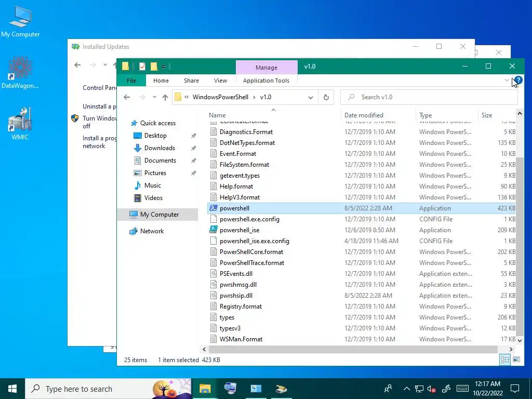Click the horizontal scrollbar right arrow
532x399 pixels.
pos(511,349)
